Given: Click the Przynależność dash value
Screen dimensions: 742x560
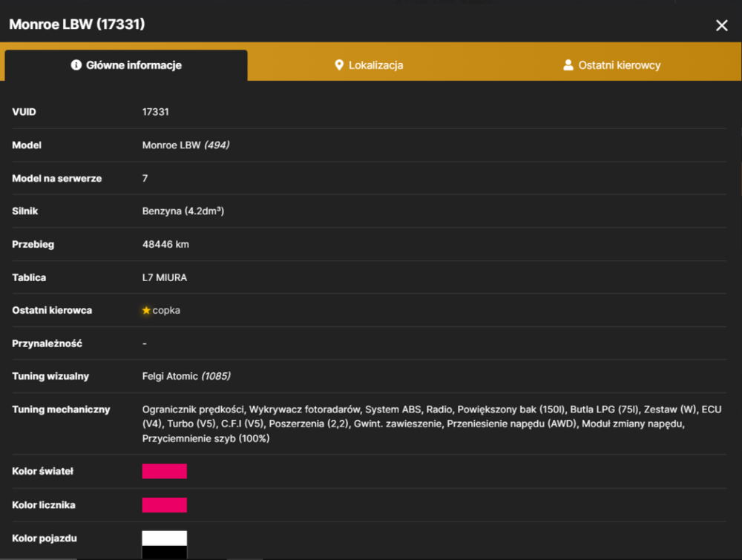Looking at the screenshot, I should coord(145,343).
